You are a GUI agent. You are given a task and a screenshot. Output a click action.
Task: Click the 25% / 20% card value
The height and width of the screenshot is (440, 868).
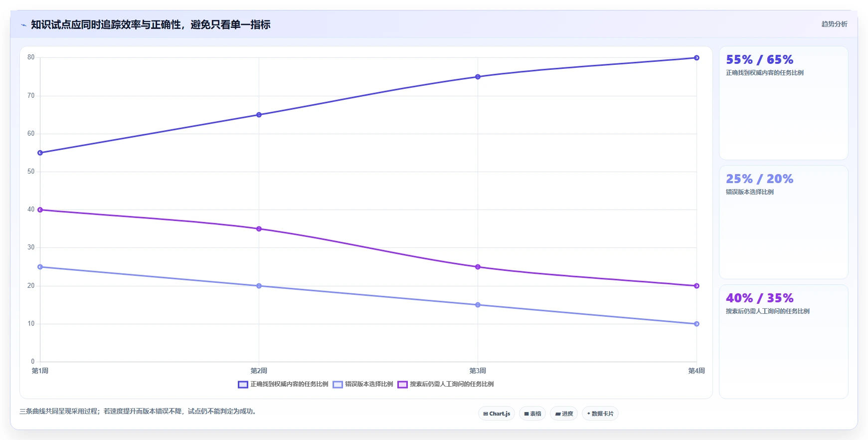tap(759, 179)
